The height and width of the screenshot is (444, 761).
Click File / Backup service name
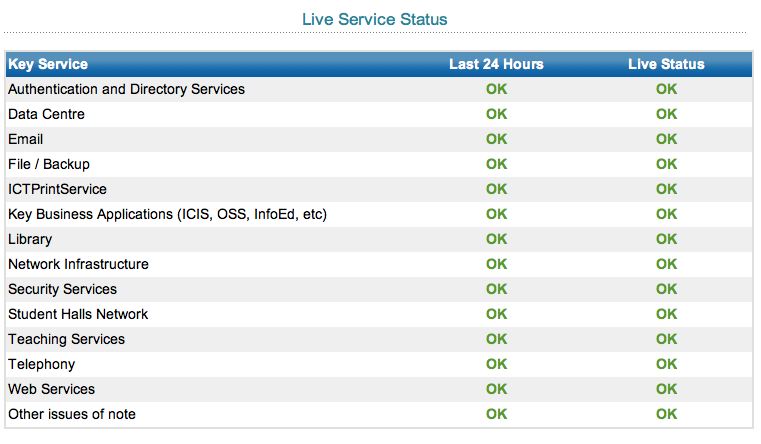(x=49, y=164)
